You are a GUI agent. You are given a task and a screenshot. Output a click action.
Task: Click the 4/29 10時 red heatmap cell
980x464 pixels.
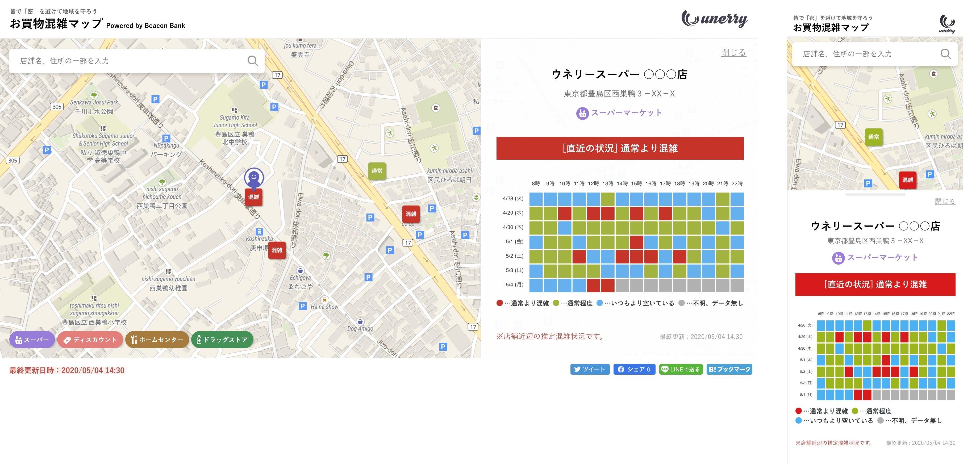pos(565,213)
